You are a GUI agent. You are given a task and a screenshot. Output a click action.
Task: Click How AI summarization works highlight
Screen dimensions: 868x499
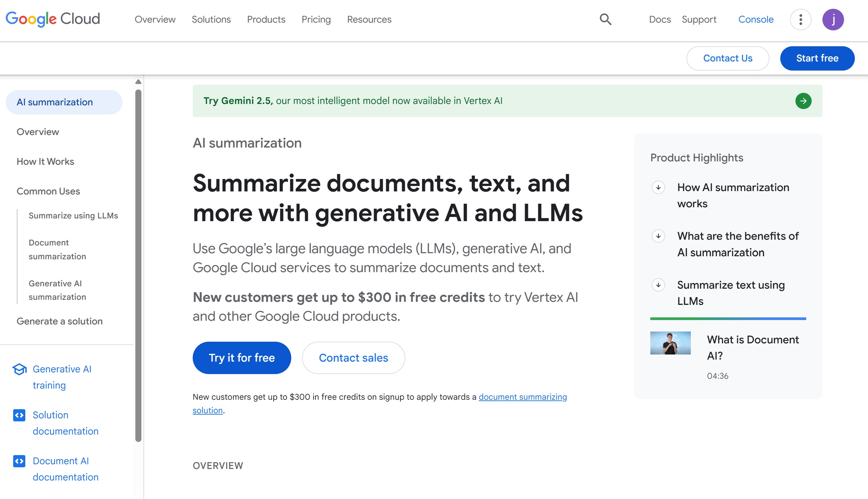click(x=733, y=195)
